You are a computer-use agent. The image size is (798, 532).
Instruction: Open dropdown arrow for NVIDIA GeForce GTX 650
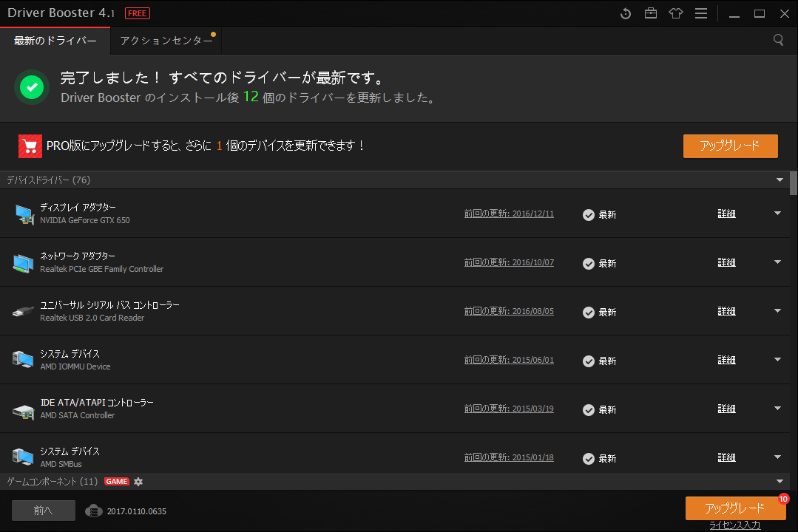(777, 214)
